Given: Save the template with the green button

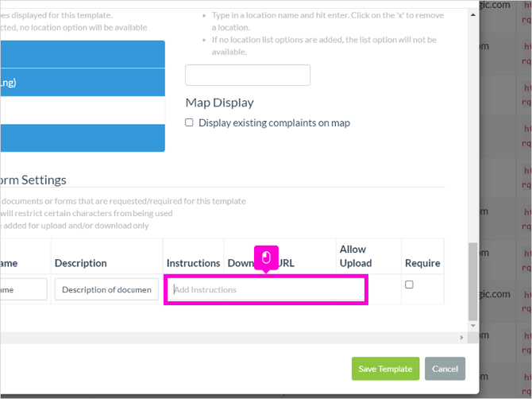Looking at the screenshot, I should pyautogui.click(x=385, y=369).
